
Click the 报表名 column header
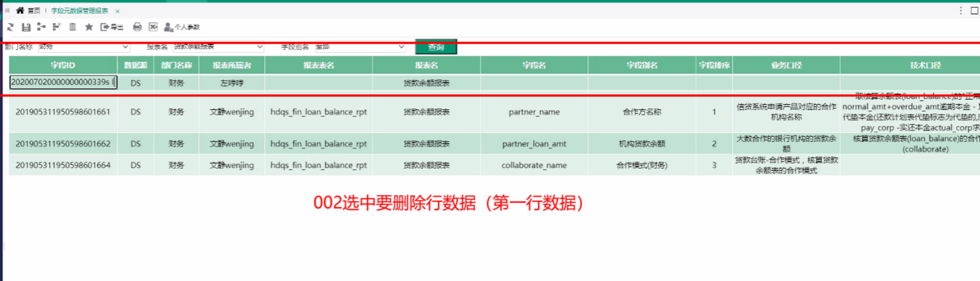click(426, 65)
